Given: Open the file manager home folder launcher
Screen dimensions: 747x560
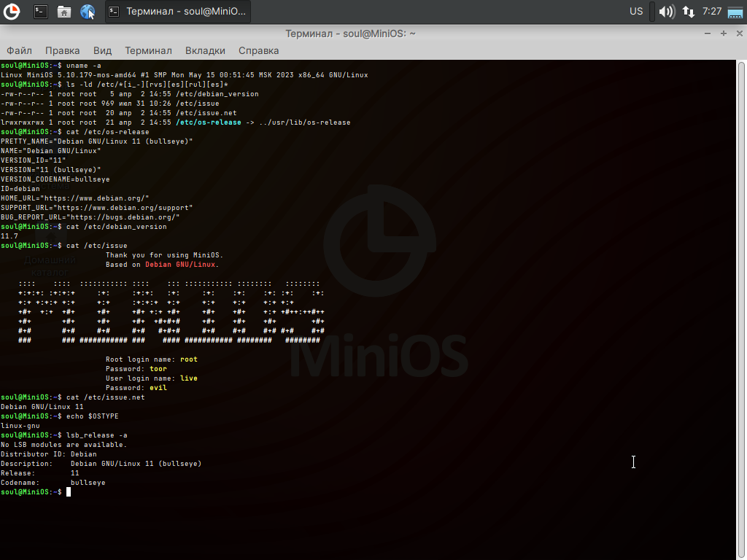Looking at the screenshot, I should click(64, 12).
